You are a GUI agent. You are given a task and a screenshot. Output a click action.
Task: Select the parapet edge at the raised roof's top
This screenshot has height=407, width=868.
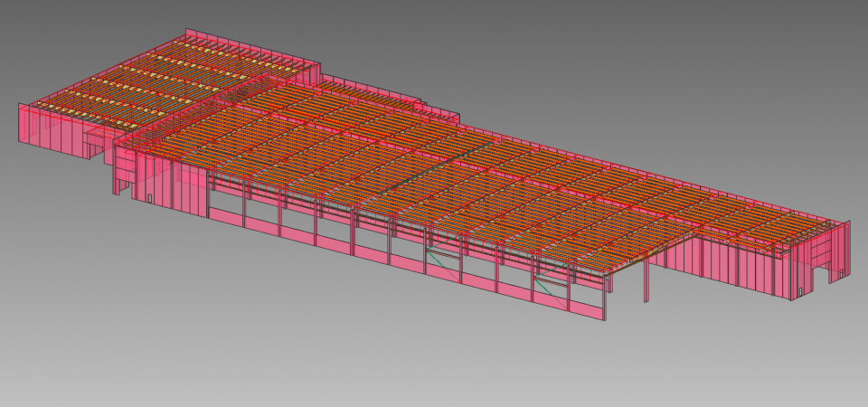253,47
